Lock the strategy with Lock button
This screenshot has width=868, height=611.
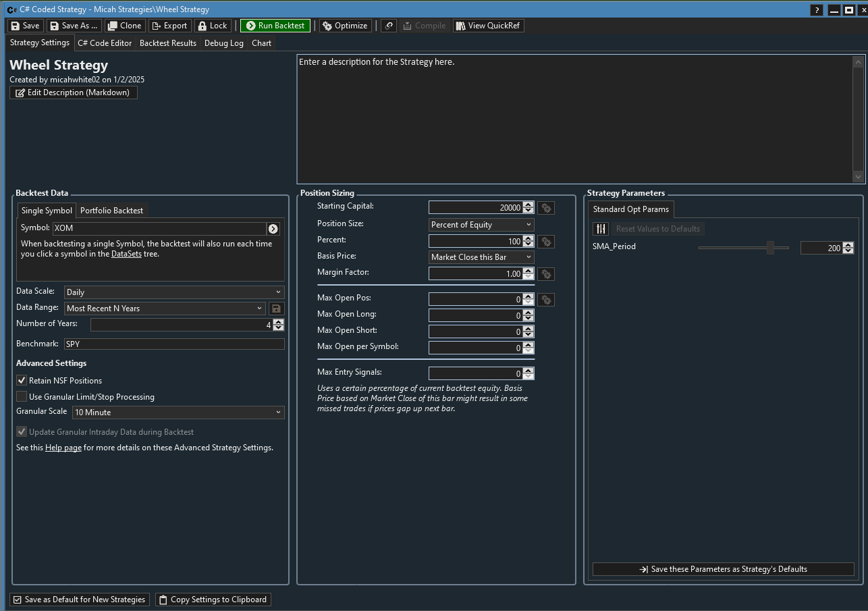212,26
